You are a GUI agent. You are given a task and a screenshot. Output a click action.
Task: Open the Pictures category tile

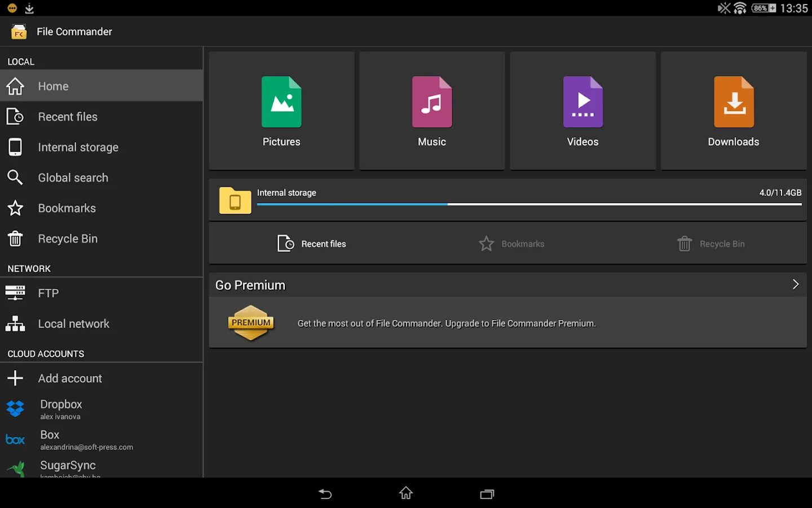pos(281,111)
